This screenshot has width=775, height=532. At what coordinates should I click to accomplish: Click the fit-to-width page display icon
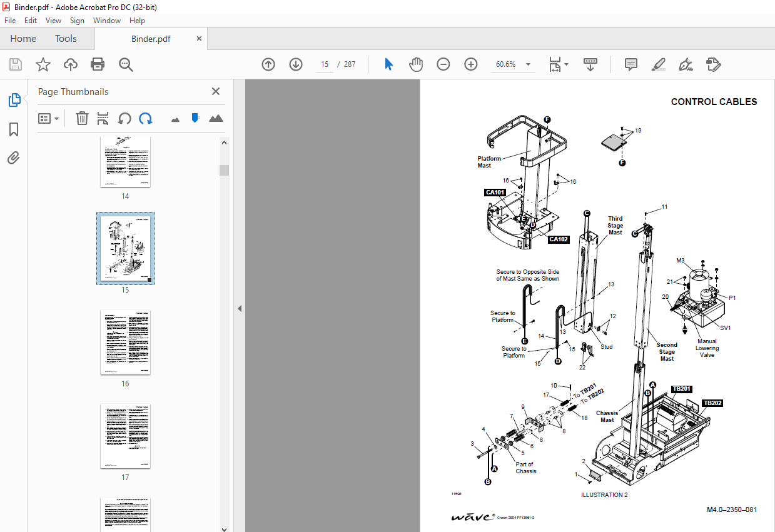tap(554, 64)
